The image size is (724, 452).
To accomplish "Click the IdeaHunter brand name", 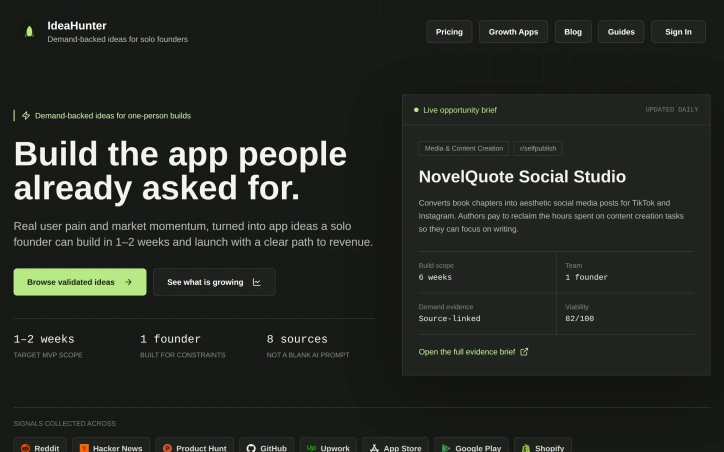I will click(77, 26).
